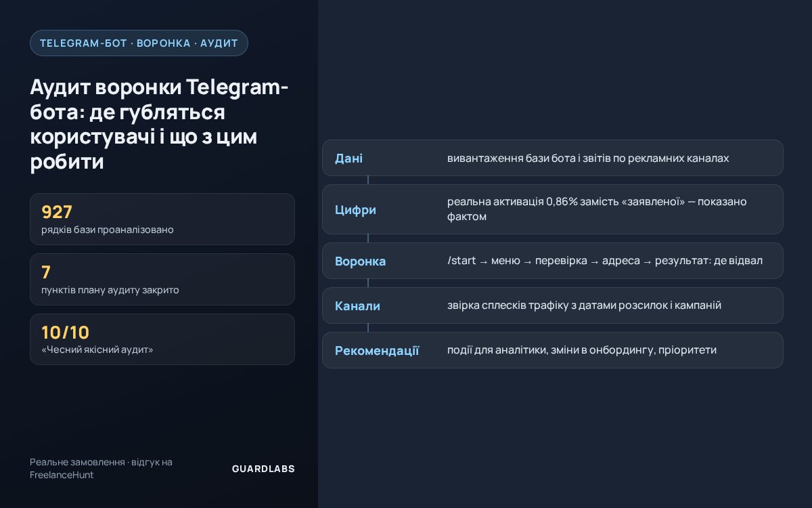Click the GUARDLABS brand name
This screenshot has height=508, width=812.
(263, 469)
